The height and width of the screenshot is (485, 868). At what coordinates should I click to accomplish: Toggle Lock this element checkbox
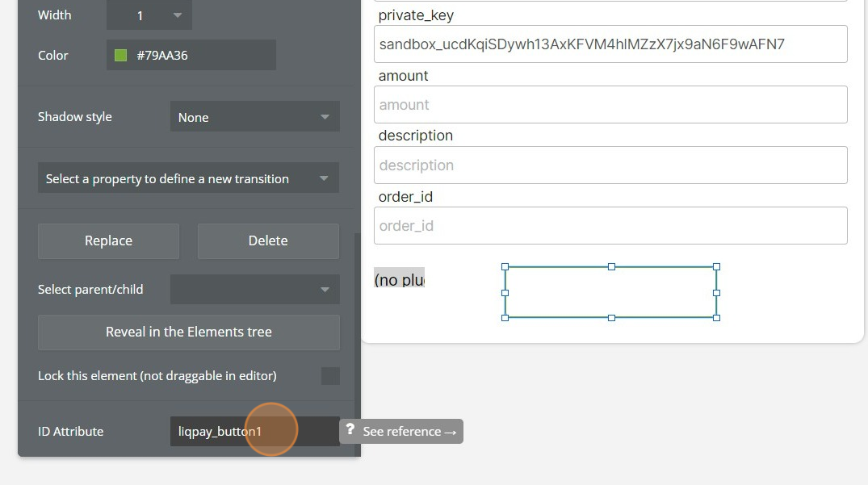(330, 376)
